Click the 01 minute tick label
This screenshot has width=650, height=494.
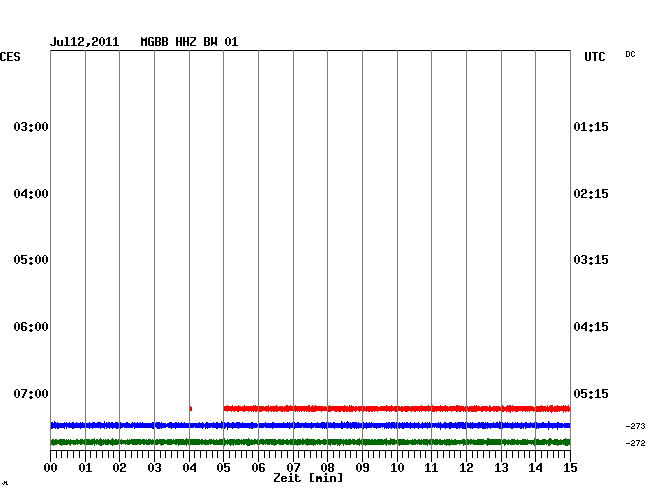coord(85,468)
